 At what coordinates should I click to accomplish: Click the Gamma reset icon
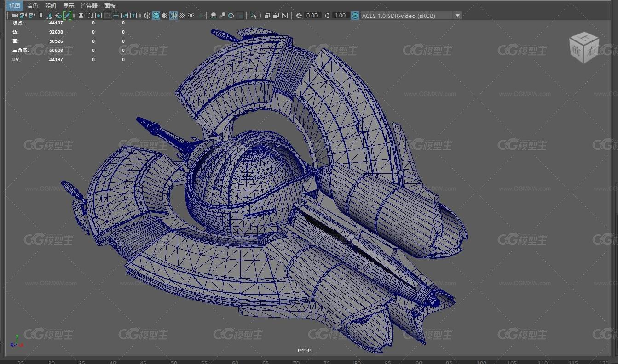click(327, 16)
